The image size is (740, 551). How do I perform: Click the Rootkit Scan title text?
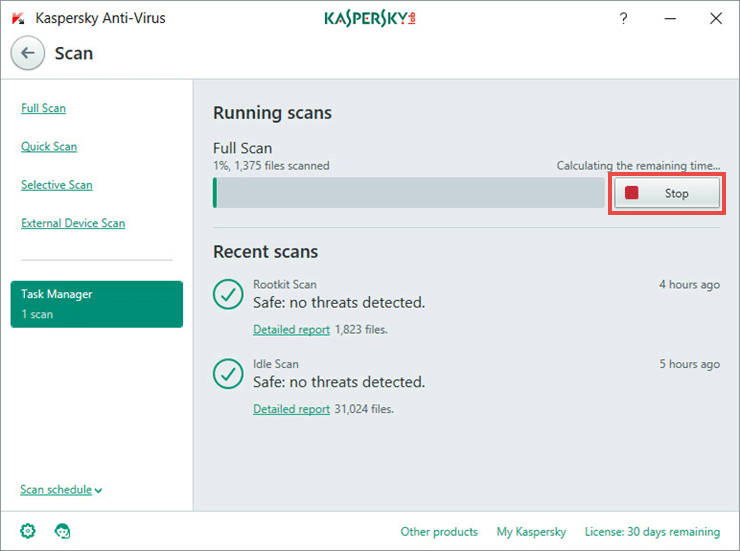point(285,284)
